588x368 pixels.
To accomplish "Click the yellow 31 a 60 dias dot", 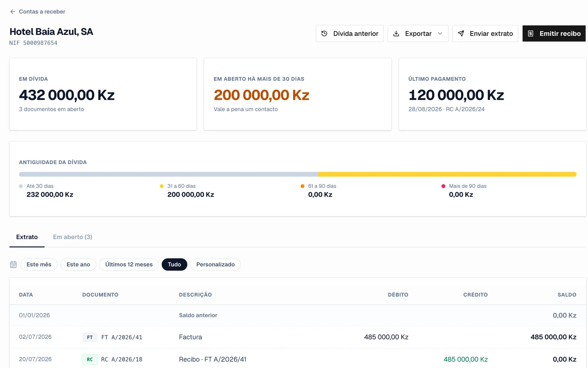I will pos(162,186).
